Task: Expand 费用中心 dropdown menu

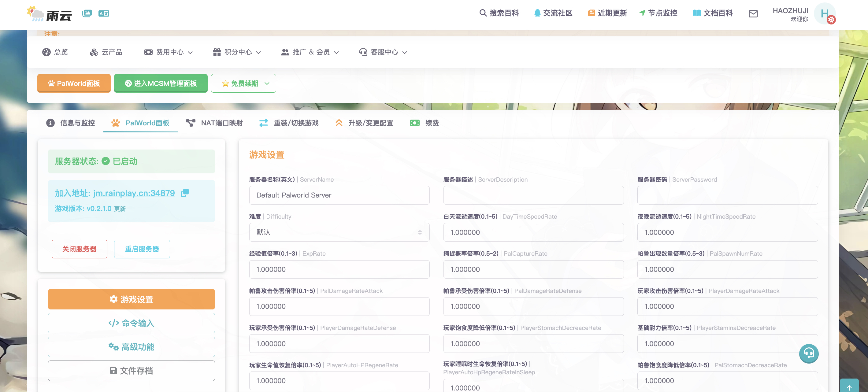Action: coord(169,52)
